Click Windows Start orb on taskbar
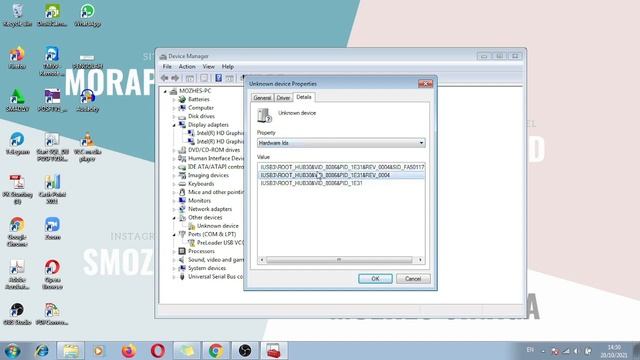 (x=13, y=351)
